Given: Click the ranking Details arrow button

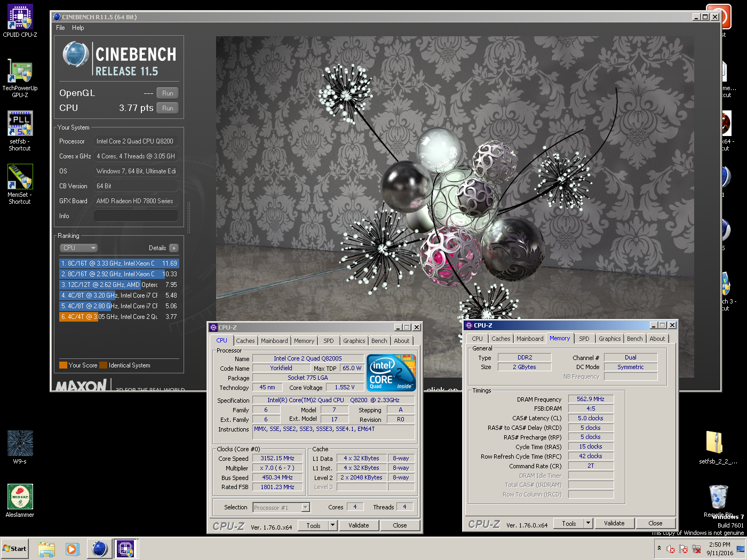Looking at the screenshot, I should click(x=174, y=248).
